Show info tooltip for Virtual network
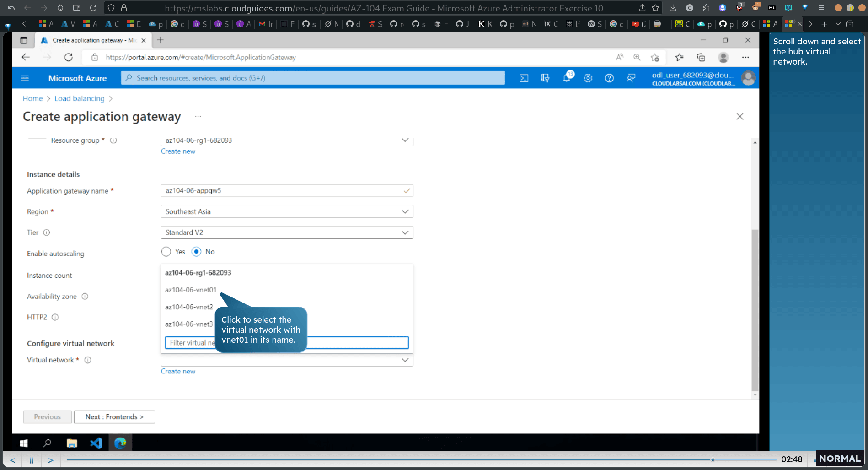The height and width of the screenshot is (470, 868). (88, 360)
